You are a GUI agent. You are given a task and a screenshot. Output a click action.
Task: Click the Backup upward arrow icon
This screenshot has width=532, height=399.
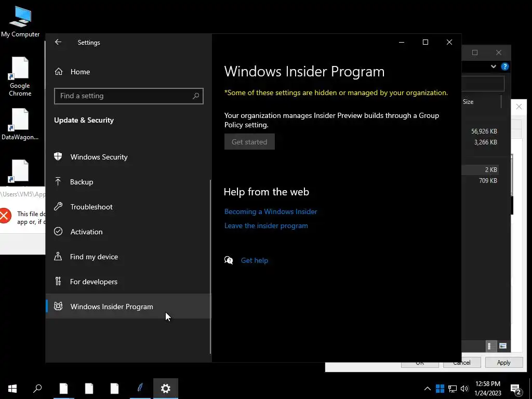[x=58, y=181]
